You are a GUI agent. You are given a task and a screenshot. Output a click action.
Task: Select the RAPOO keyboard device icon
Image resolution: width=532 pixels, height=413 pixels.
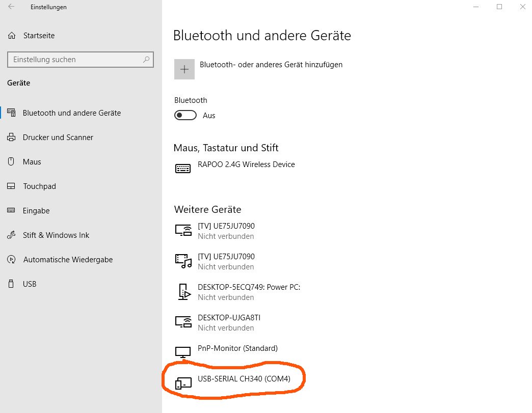[x=183, y=169]
